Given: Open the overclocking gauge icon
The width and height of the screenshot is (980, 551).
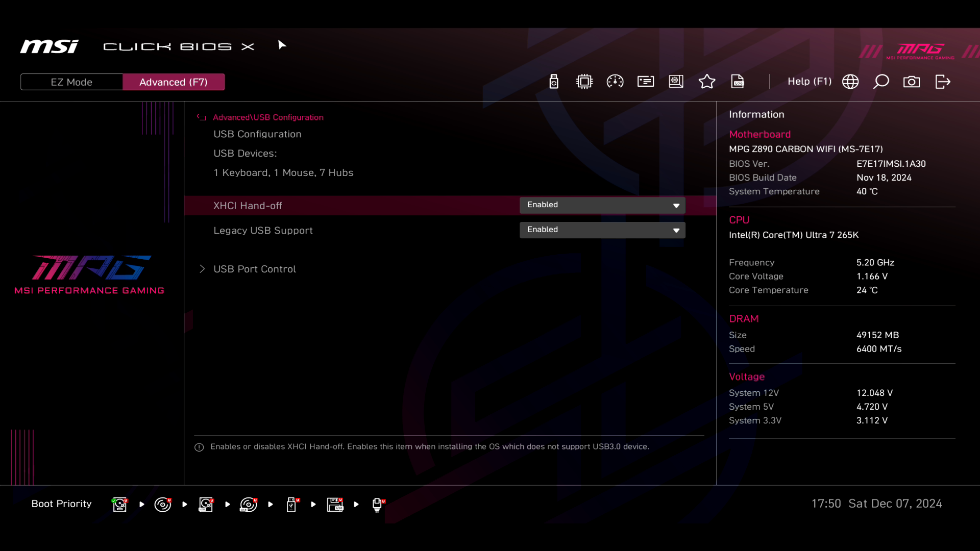Looking at the screenshot, I should [x=615, y=82].
